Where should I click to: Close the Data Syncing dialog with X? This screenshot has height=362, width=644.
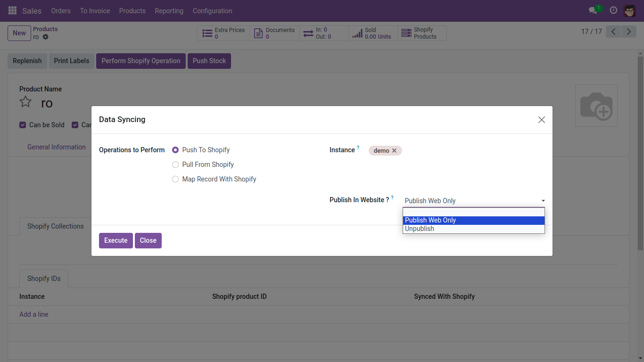541,120
